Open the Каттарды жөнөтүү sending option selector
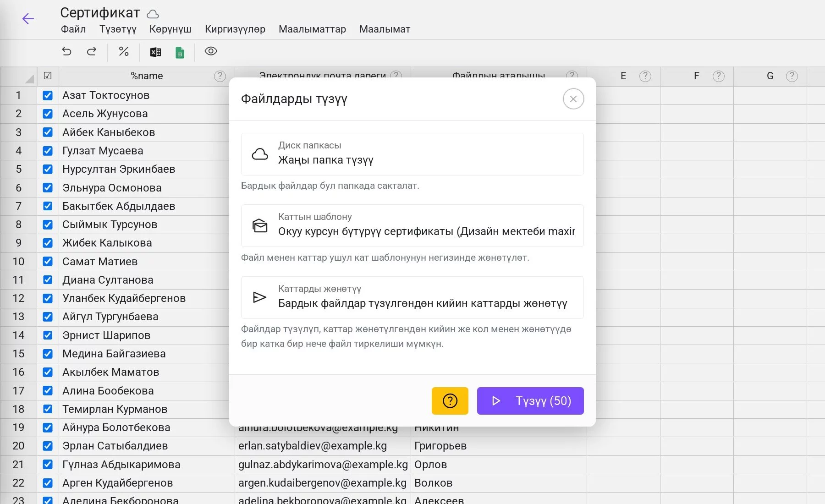This screenshot has height=504, width=825. point(412,297)
